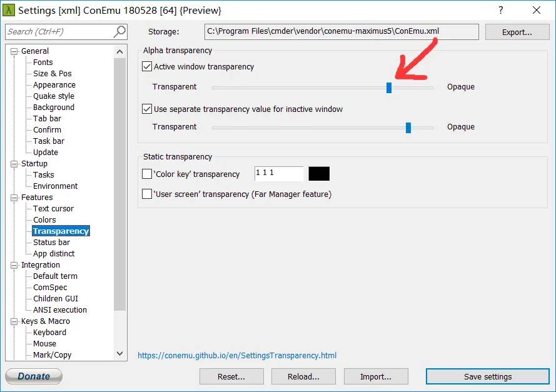Enable Active window transparency checkbox

tap(147, 67)
